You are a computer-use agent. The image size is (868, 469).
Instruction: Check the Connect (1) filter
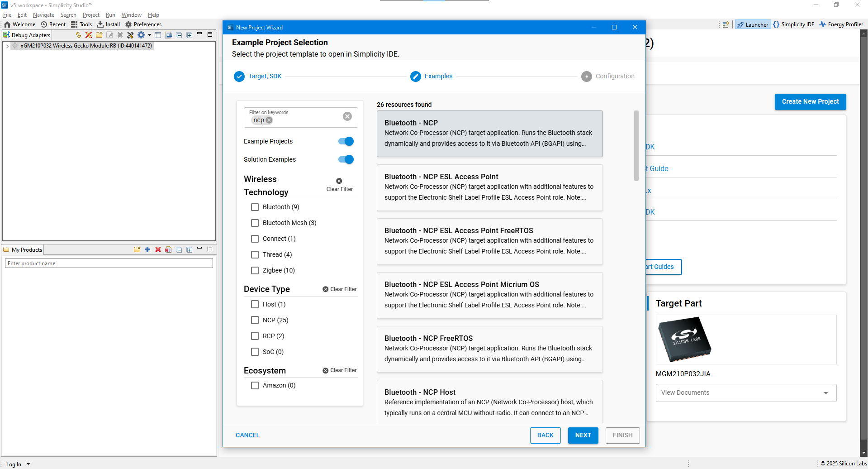[x=255, y=239]
